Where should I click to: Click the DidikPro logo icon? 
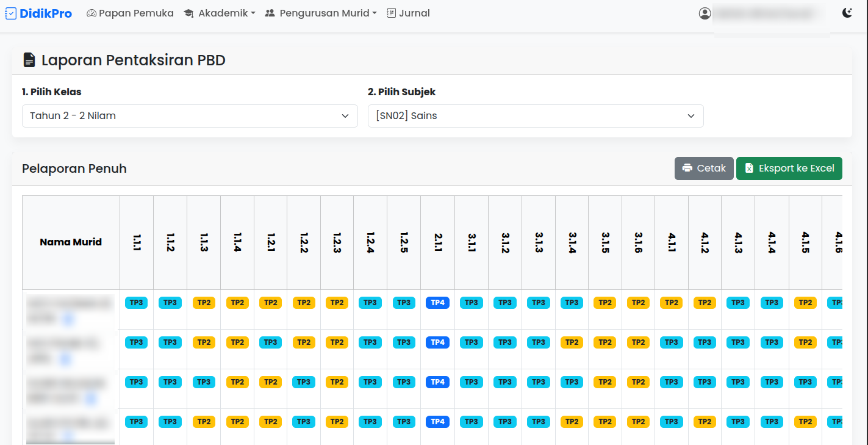tap(10, 13)
